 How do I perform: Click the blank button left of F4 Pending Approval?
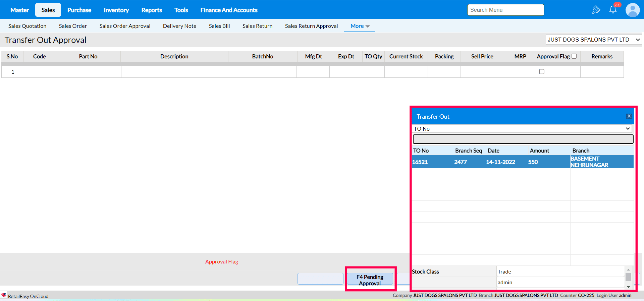(x=320, y=279)
